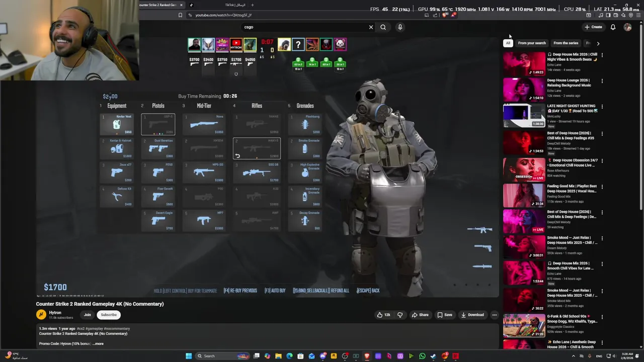Open the YouTube account avatar menu
Screen dimensions: 644x362
[x=627, y=27]
